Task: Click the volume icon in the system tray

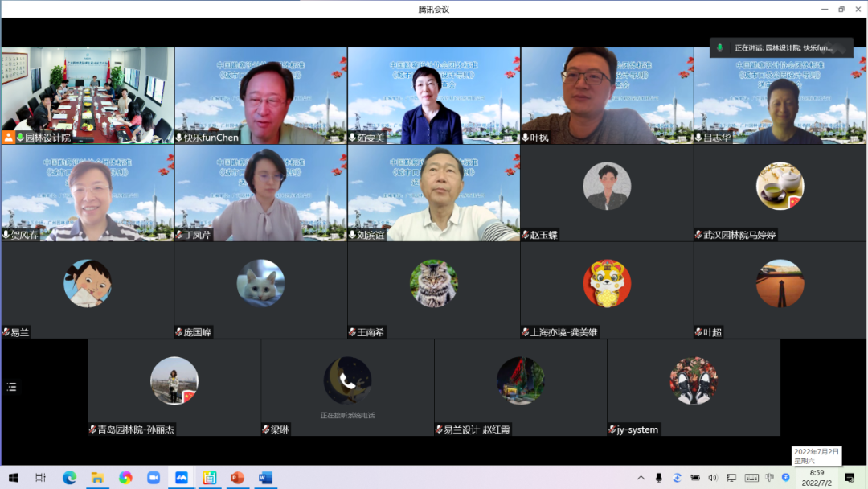Action: (712, 478)
